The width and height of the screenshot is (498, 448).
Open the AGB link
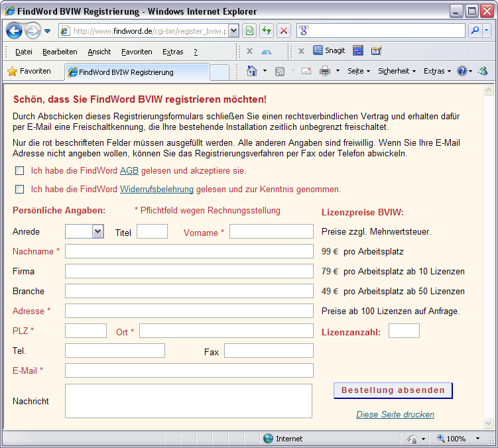[x=129, y=171]
